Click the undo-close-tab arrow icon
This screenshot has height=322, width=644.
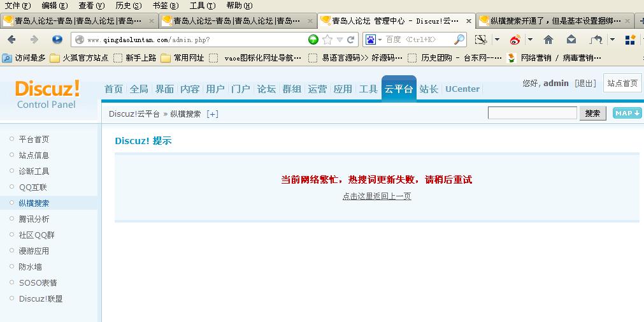click(596, 40)
